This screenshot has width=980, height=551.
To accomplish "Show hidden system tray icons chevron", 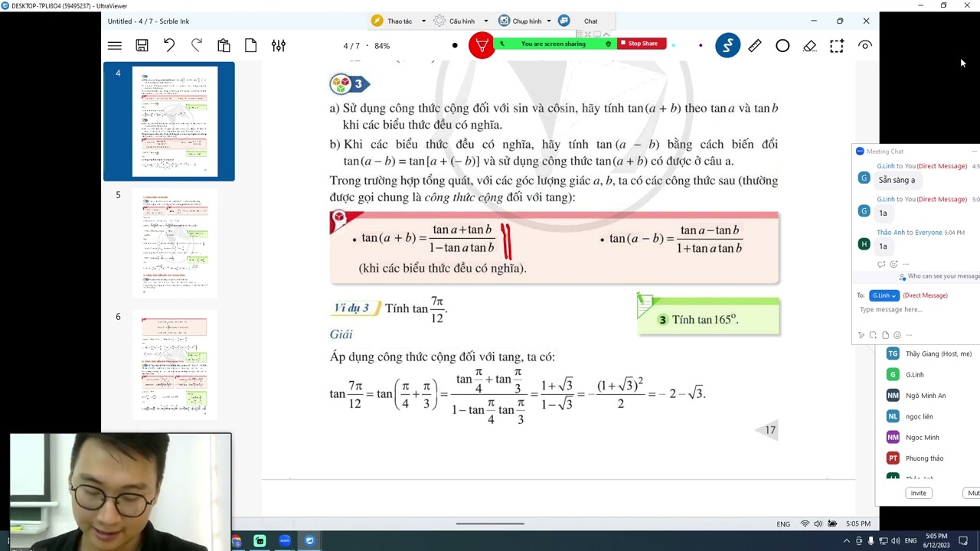I will (847, 541).
